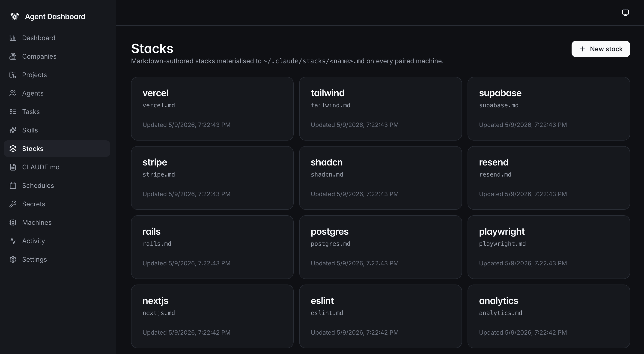Click the CLAUDE.md document icon
The image size is (644, 354).
pyautogui.click(x=13, y=167)
